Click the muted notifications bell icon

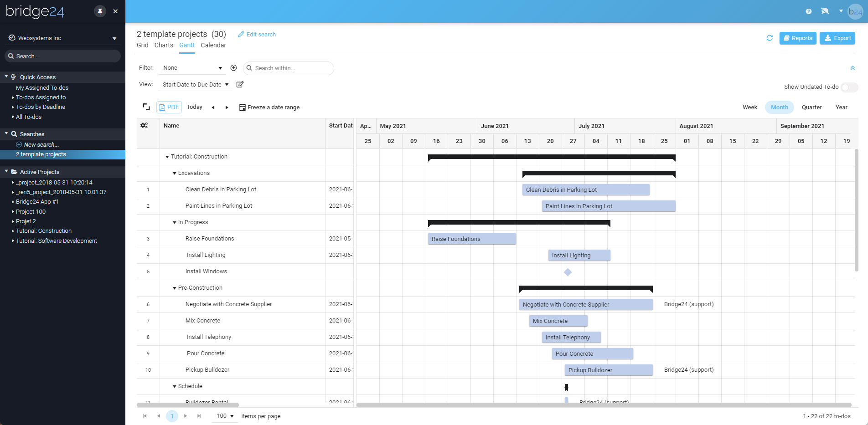pyautogui.click(x=825, y=11)
